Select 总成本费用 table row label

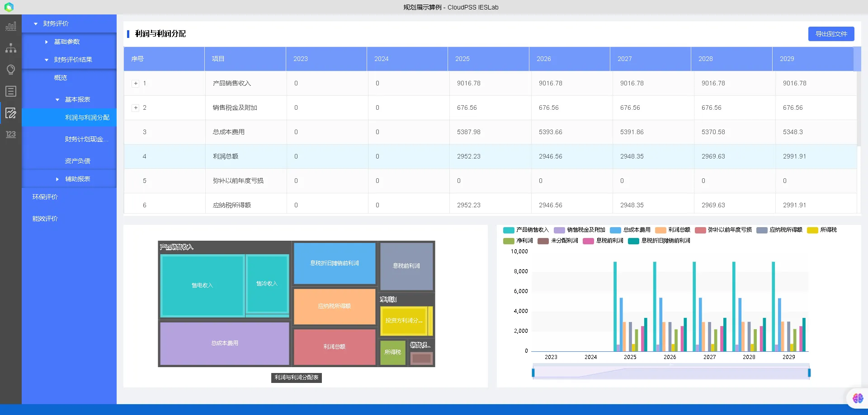click(x=229, y=132)
